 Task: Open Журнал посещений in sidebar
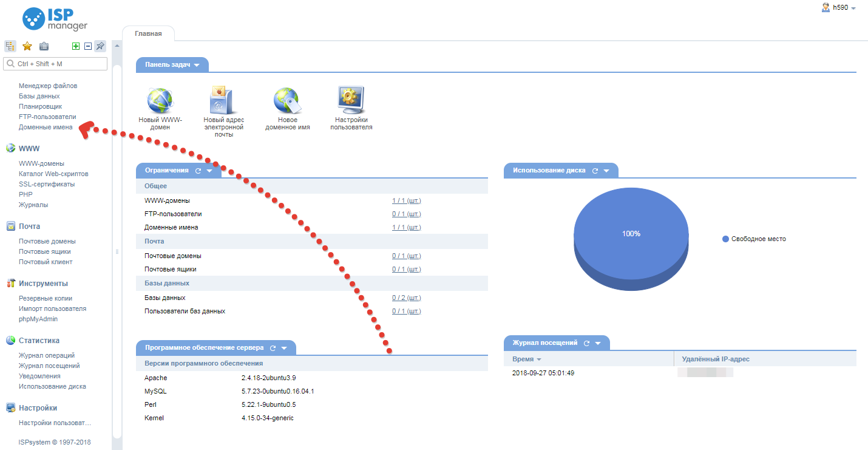tap(49, 366)
